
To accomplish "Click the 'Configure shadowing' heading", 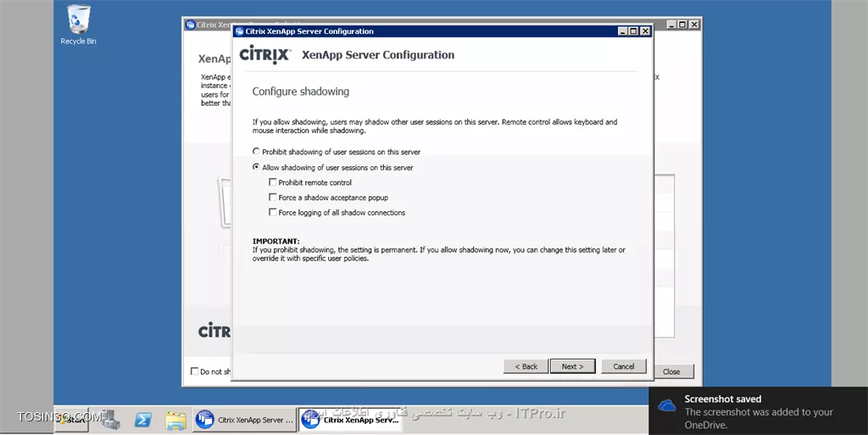I will 301,92.
